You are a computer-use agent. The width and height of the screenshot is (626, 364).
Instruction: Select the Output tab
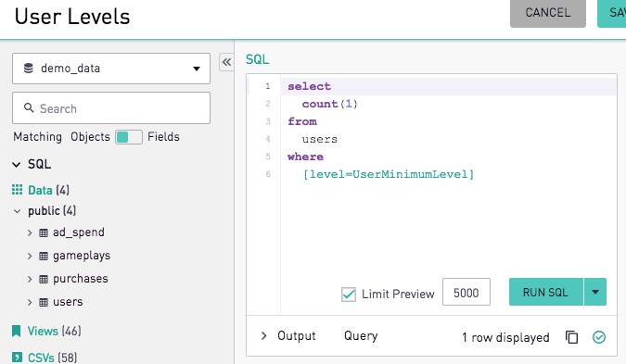(x=296, y=335)
